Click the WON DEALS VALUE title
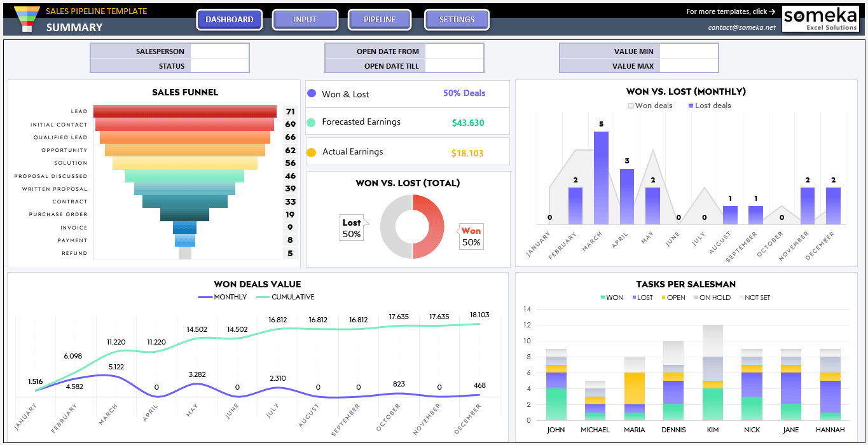Viewport: 868px width, 445px height. (258, 284)
